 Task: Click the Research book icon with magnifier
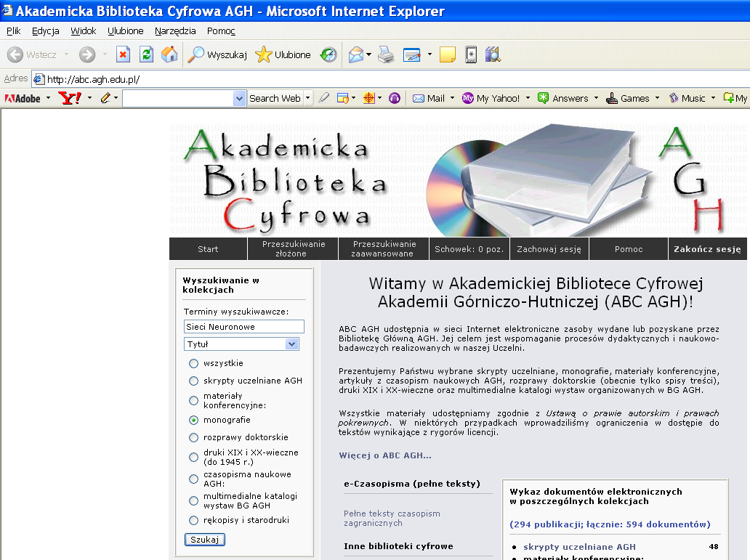click(493, 54)
